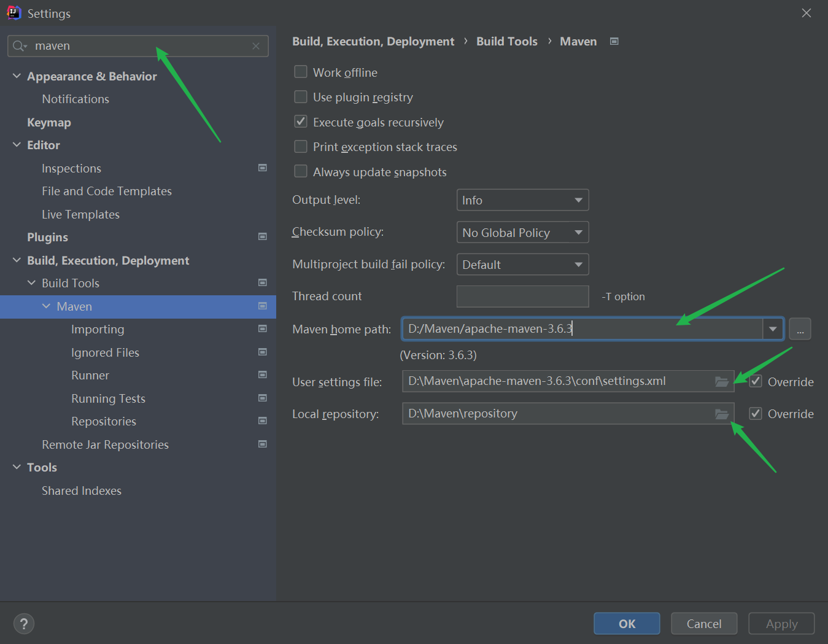Collapse the Editor section

click(x=17, y=144)
